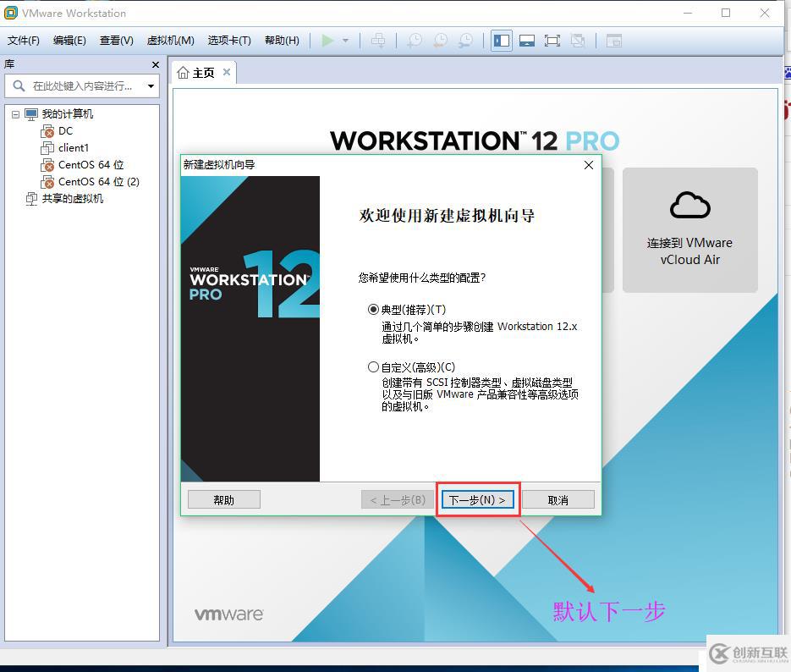
Task: Open the 文件(F) menu
Action: tap(23, 41)
